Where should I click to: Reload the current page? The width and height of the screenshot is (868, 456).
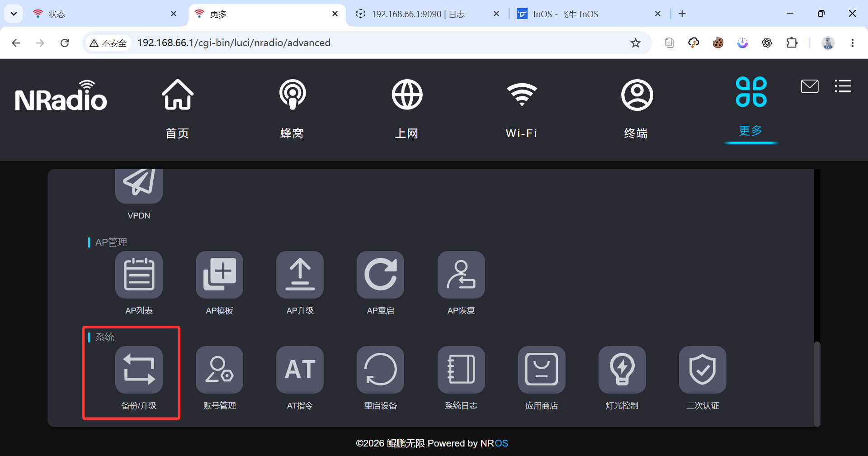click(x=65, y=43)
